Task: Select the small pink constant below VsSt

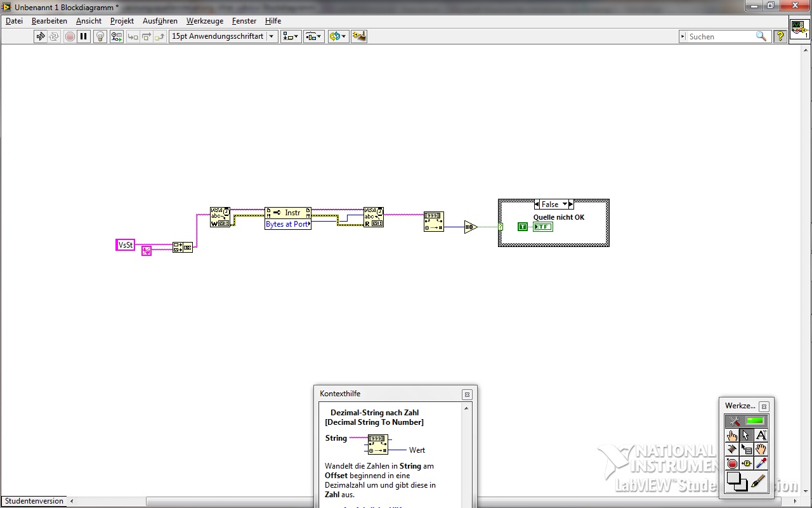Action: (147, 250)
